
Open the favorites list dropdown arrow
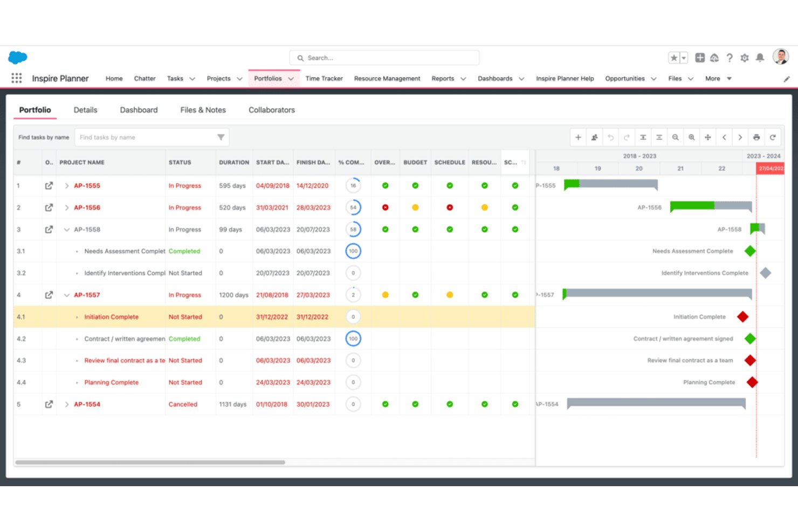684,58
